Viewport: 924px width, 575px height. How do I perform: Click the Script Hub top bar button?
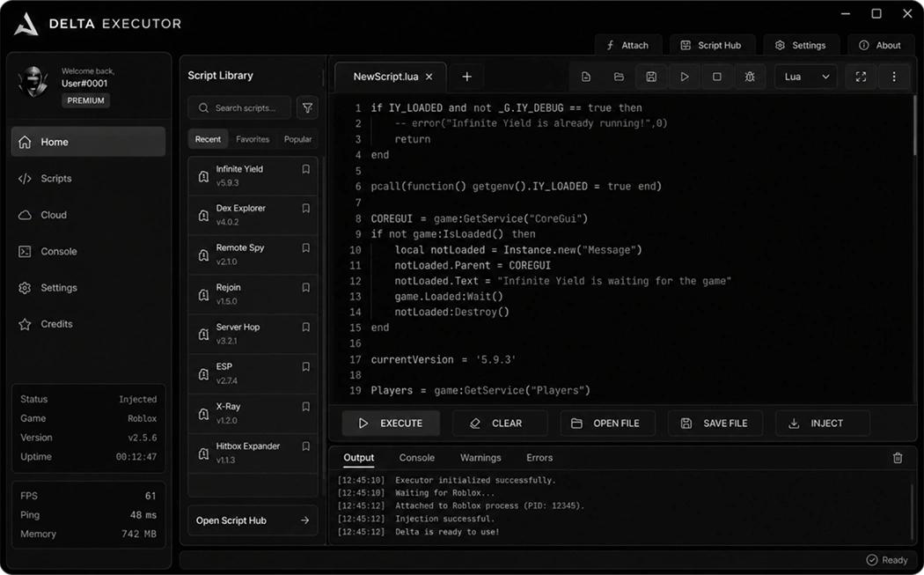click(x=712, y=46)
